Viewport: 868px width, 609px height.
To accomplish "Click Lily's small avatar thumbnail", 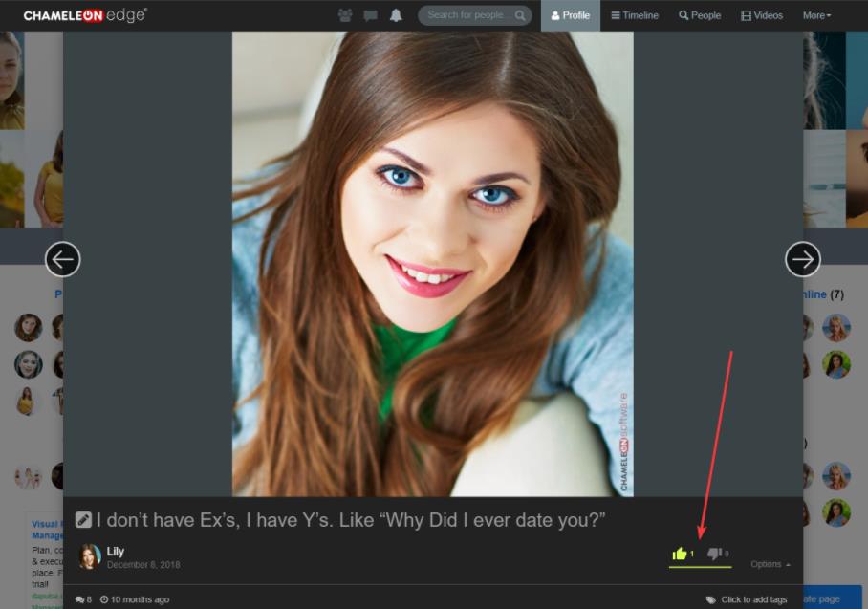I will [90, 556].
